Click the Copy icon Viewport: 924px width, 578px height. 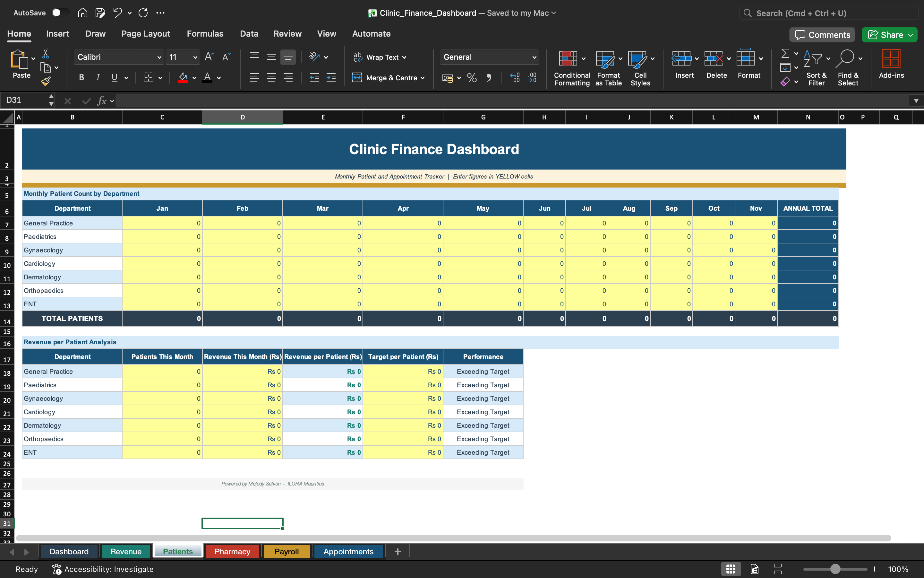(x=46, y=68)
